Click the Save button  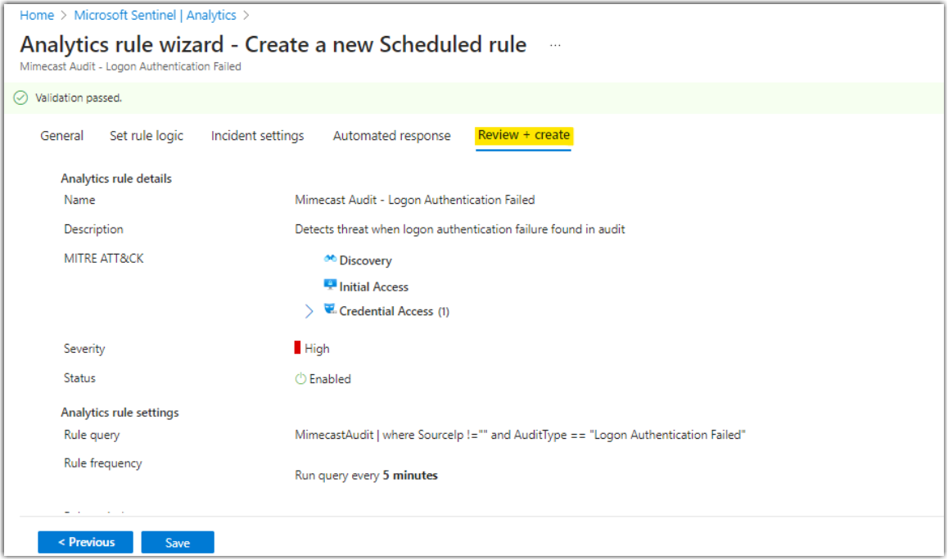178,542
